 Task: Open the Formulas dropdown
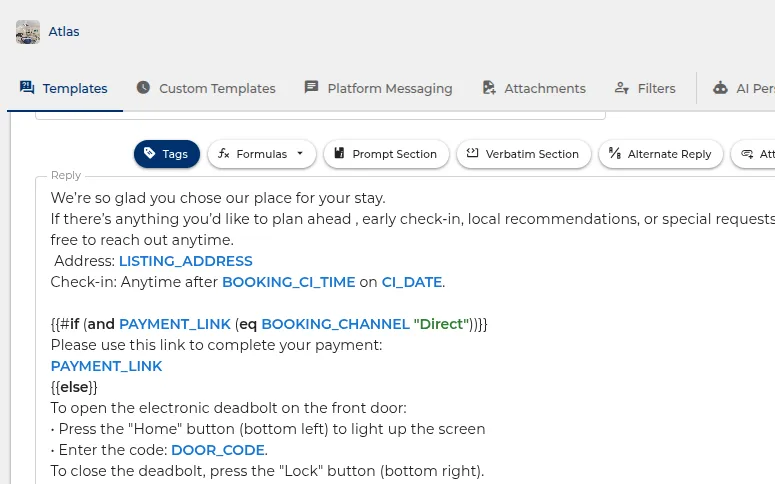pyautogui.click(x=261, y=154)
